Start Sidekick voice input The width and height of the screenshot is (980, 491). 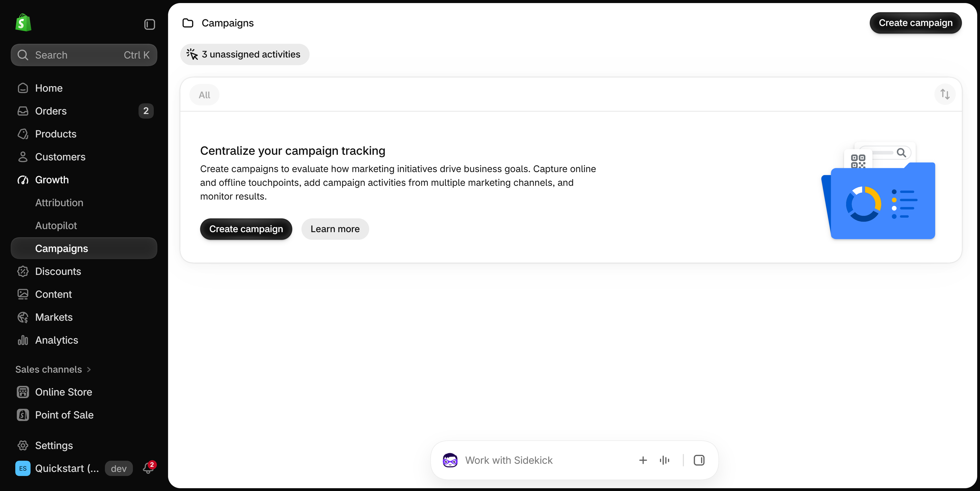click(665, 460)
